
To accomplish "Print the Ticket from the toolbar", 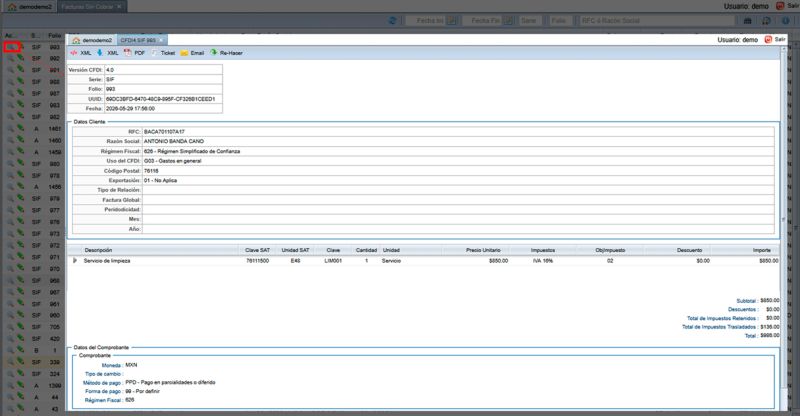I will tap(163, 53).
